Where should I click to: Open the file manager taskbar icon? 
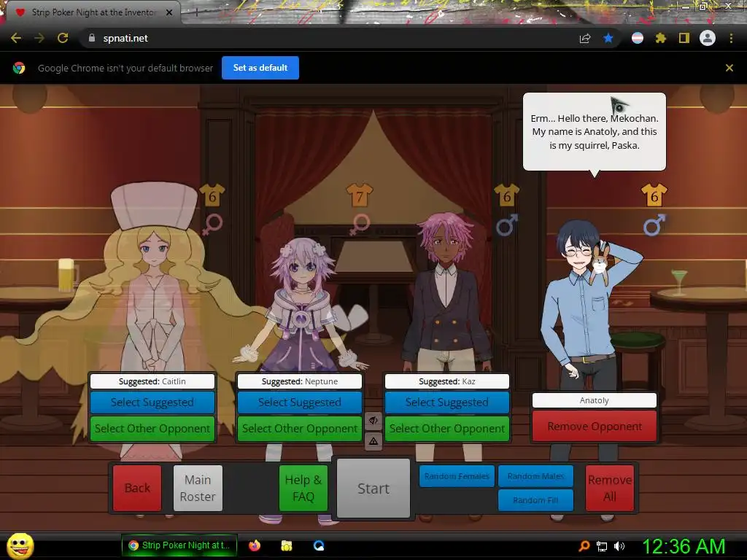click(286, 545)
